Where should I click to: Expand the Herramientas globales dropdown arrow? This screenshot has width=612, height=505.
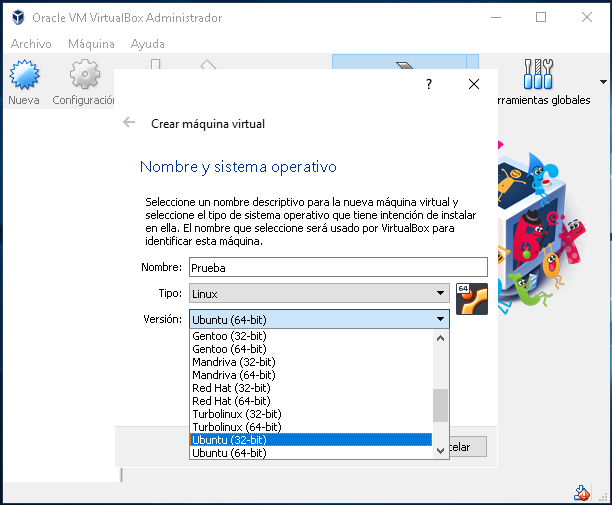pos(603,82)
